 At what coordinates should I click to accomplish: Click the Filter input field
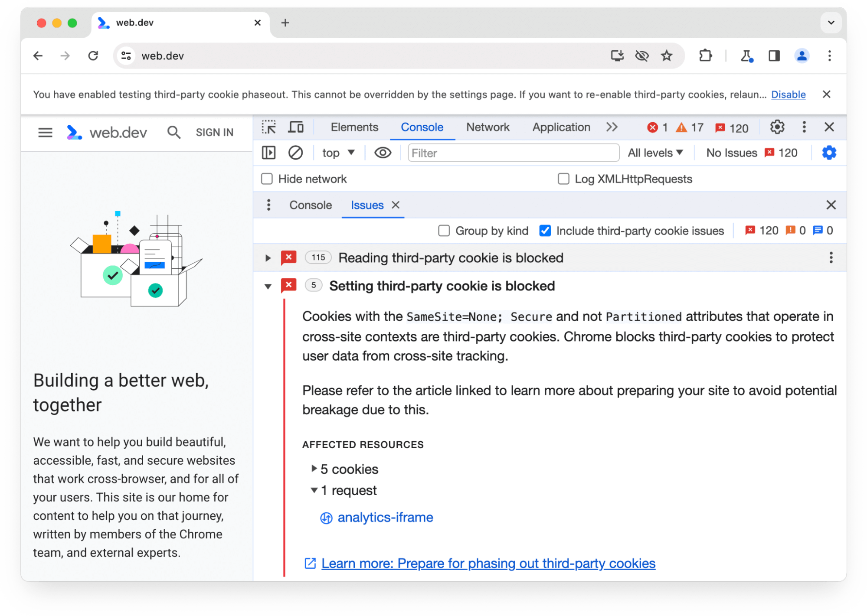point(511,153)
